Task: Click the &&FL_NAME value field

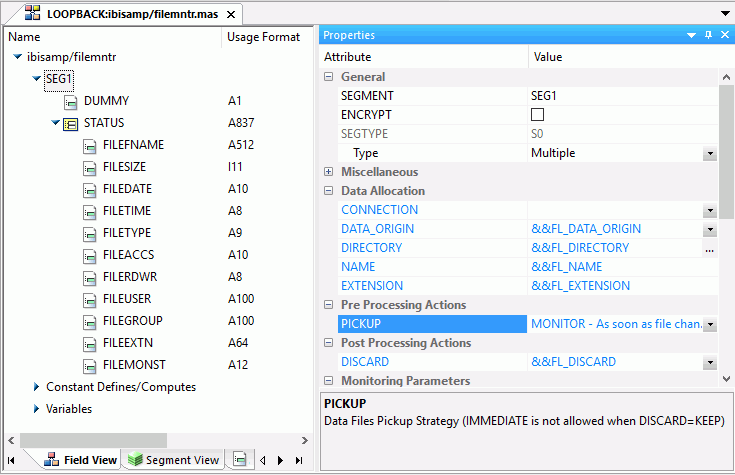Action: pos(622,267)
